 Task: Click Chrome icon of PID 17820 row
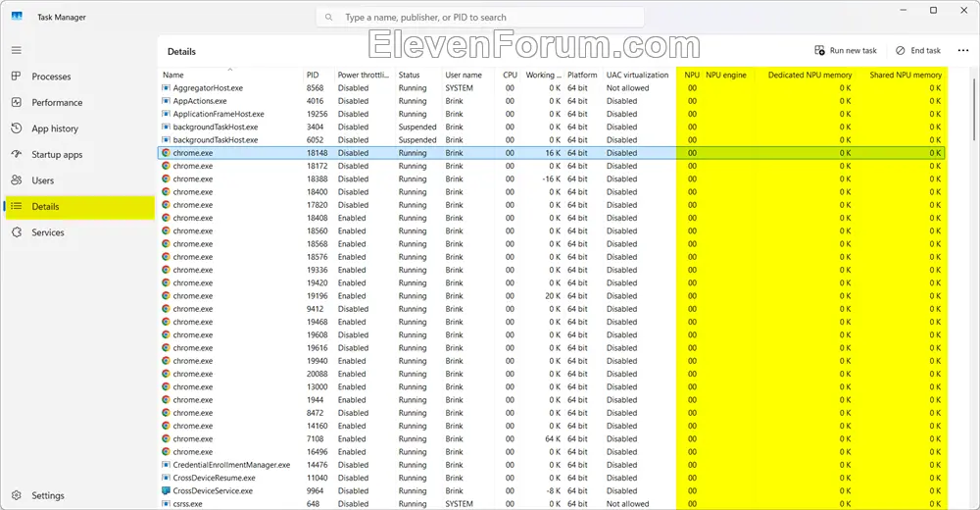(x=166, y=205)
